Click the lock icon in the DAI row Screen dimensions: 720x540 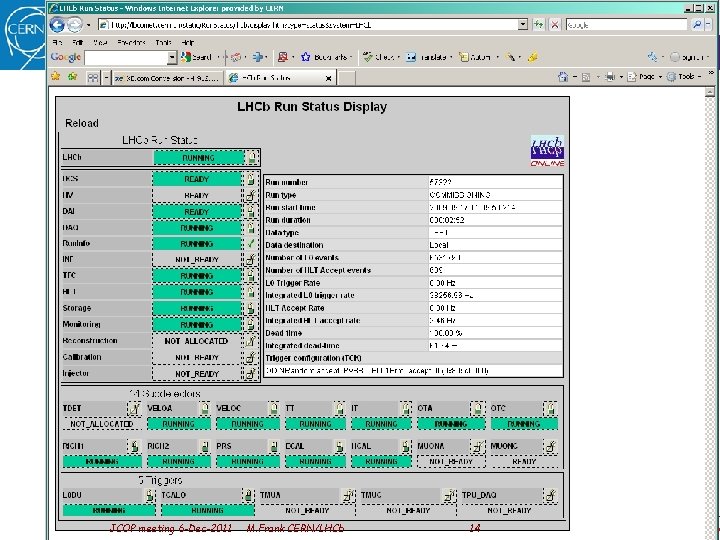(252, 212)
